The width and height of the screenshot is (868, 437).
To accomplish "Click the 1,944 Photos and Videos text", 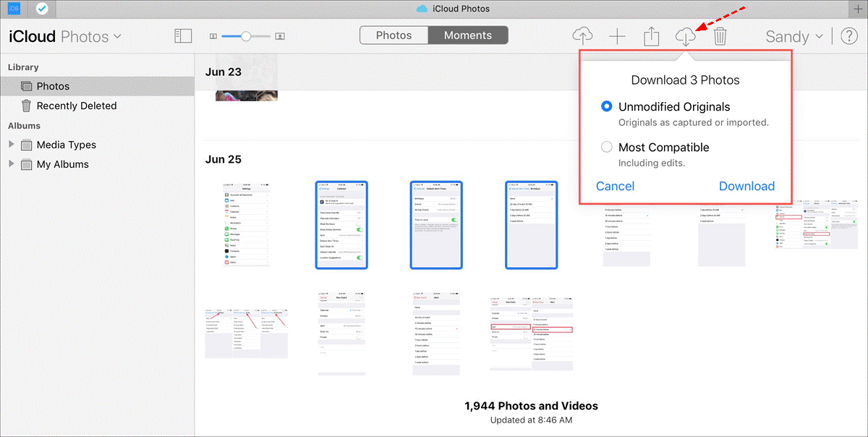I will pyautogui.click(x=531, y=406).
